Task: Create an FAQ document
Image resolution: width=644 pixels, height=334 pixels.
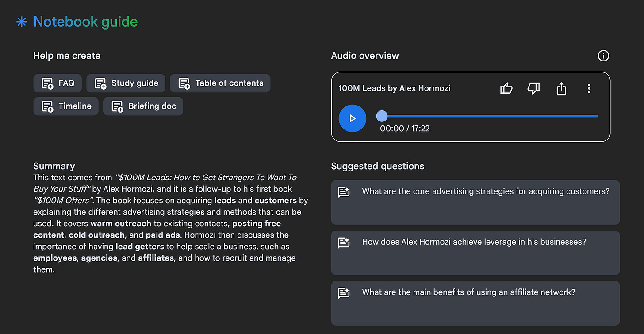Action: click(57, 83)
